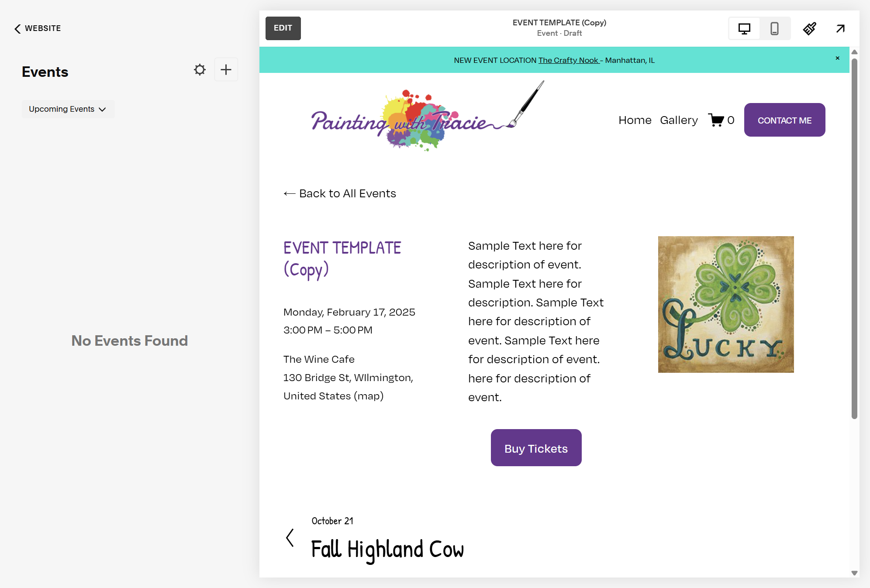870x588 pixels.
Task: Open The Crafty Nook link
Action: [568, 60]
